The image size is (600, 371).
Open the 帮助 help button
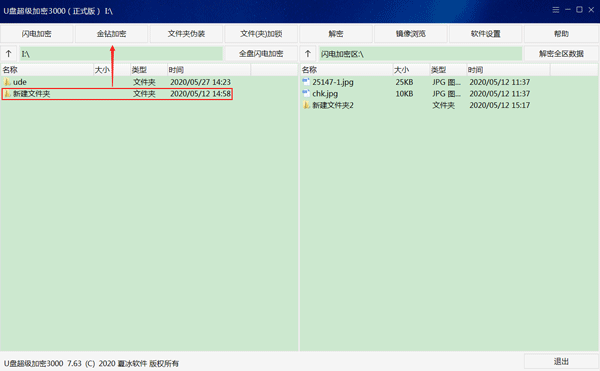point(561,34)
